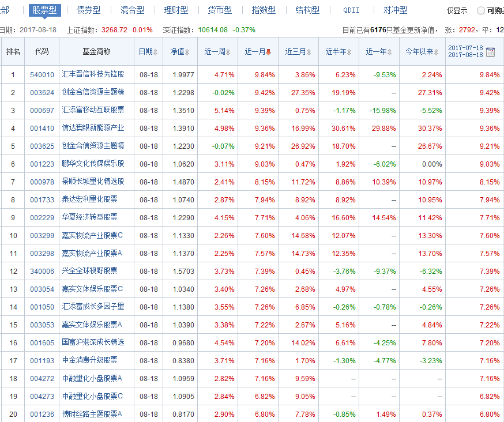The height and width of the screenshot is (422, 504).
Task: Sort by 近一年 column arrow icon
Action: pos(389,52)
